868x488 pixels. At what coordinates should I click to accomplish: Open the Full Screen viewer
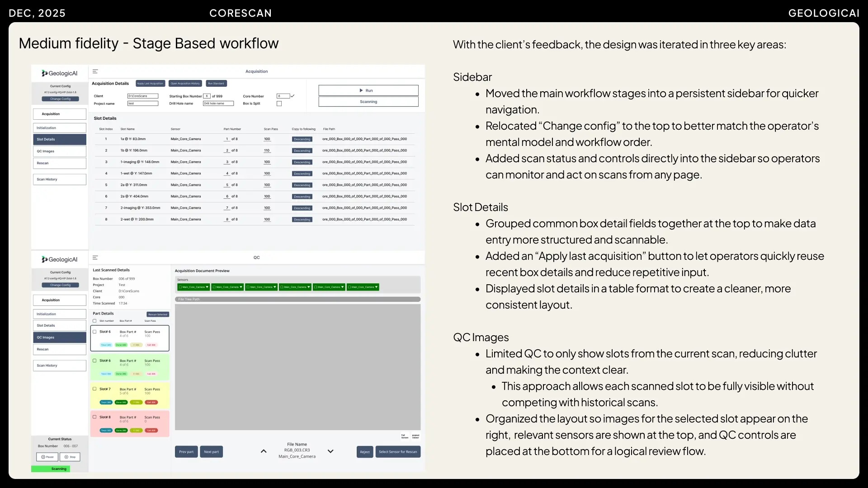click(405, 436)
